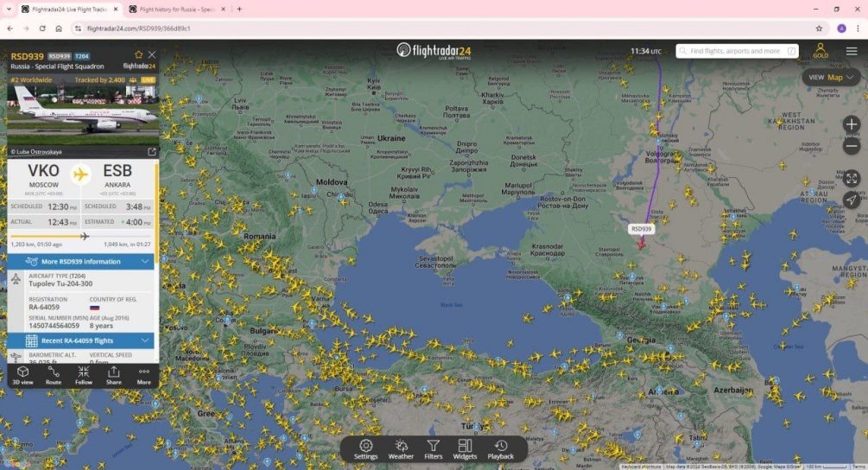This screenshot has width=868, height=470.
Task: Open the hamburger main menu
Action: click(x=852, y=51)
